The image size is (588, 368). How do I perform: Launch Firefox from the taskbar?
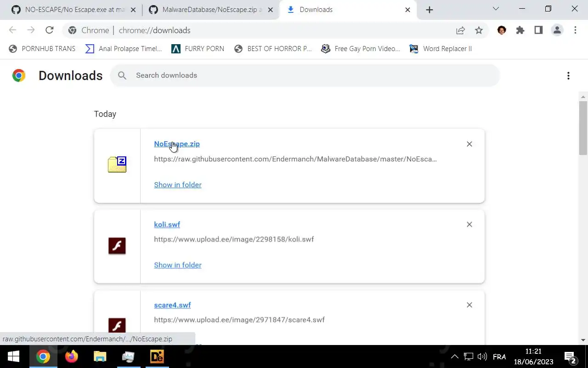click(72, 356)
